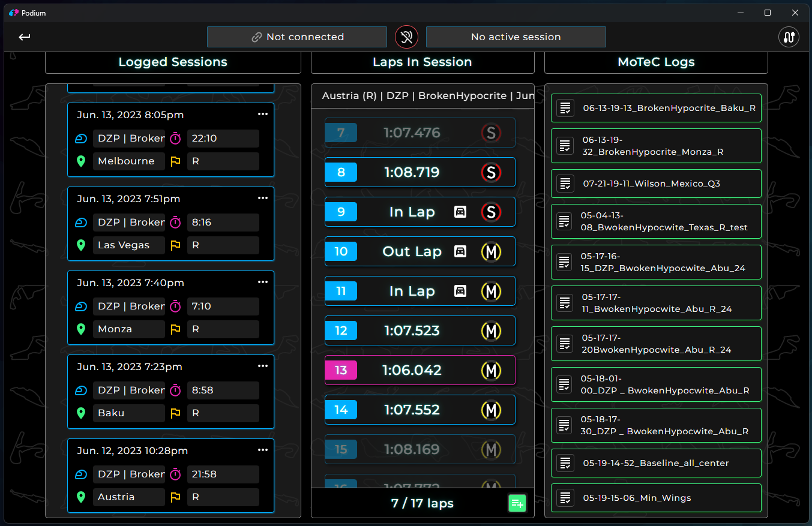The width and height of the screenshot is (812, 526).
Task: Open options menu for Jun. 13 7:23pm session
Action: pyautogui.click(x=263, y=366)
